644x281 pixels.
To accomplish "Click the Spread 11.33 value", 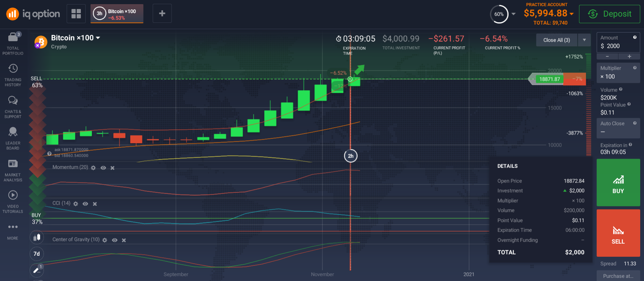I will tap(630, 264).
